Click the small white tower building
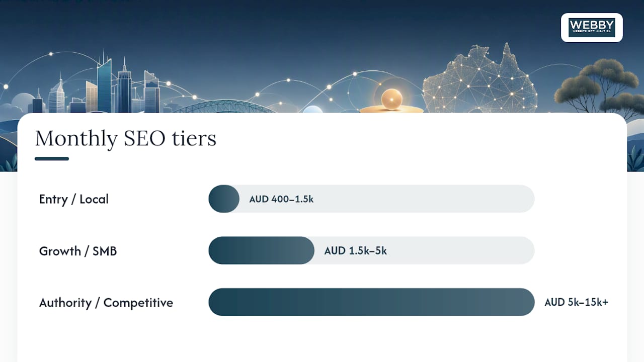 (56, 95)
